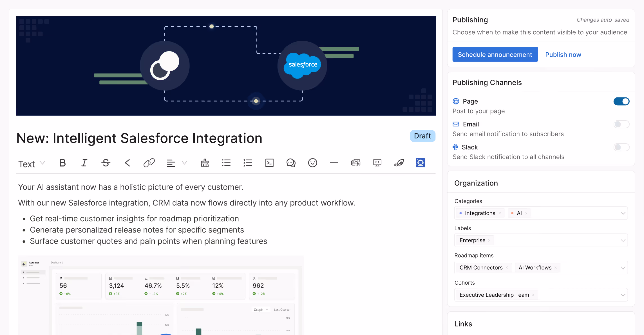Click the bullet 'Get real-time customer insights for roadmap prioritization'
Screen dimensions: 644x335
[134, 219]
